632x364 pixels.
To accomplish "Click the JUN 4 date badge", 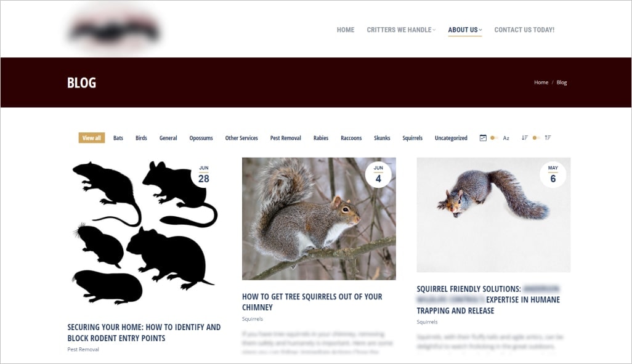I will coord(378,174).
